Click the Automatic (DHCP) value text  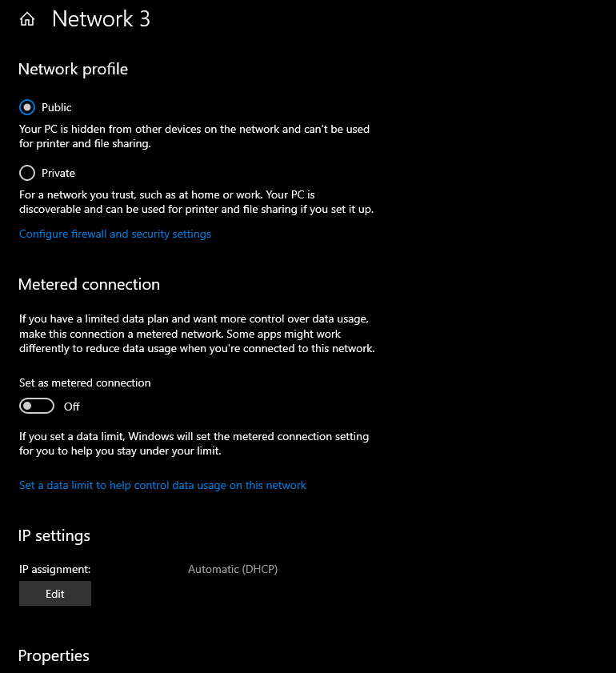pyautogui.click(x=233, y=569)
